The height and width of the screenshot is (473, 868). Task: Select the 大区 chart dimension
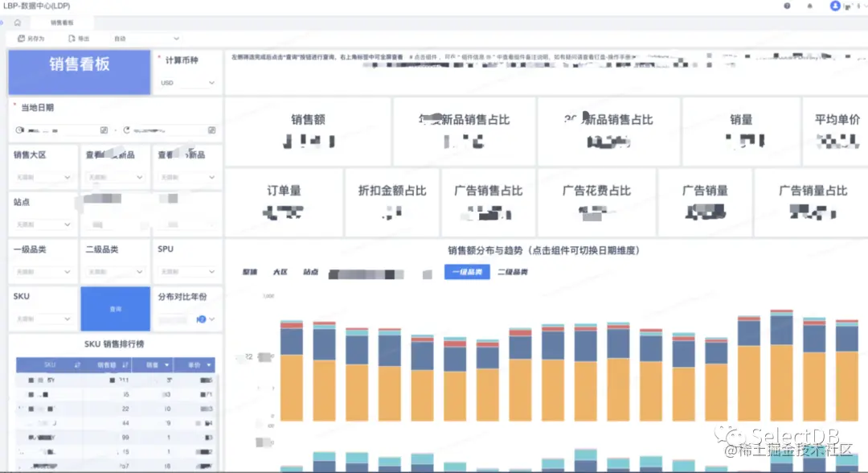(280, 272)
